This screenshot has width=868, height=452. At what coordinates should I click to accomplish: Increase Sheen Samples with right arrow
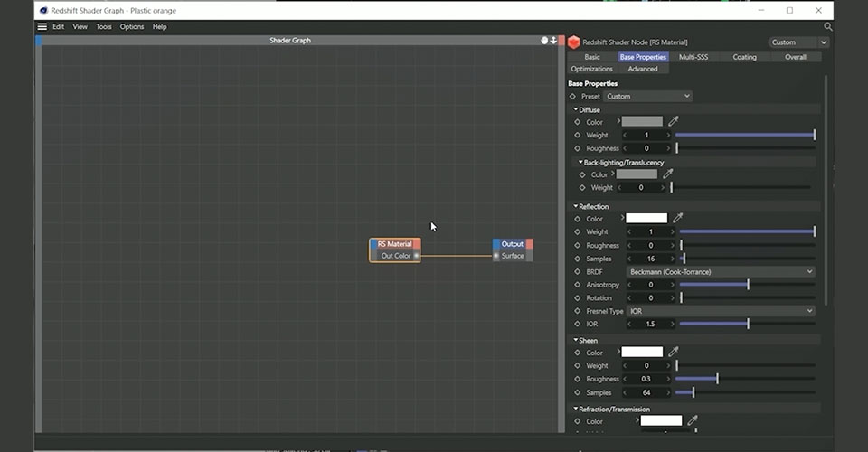click(668, 392)
